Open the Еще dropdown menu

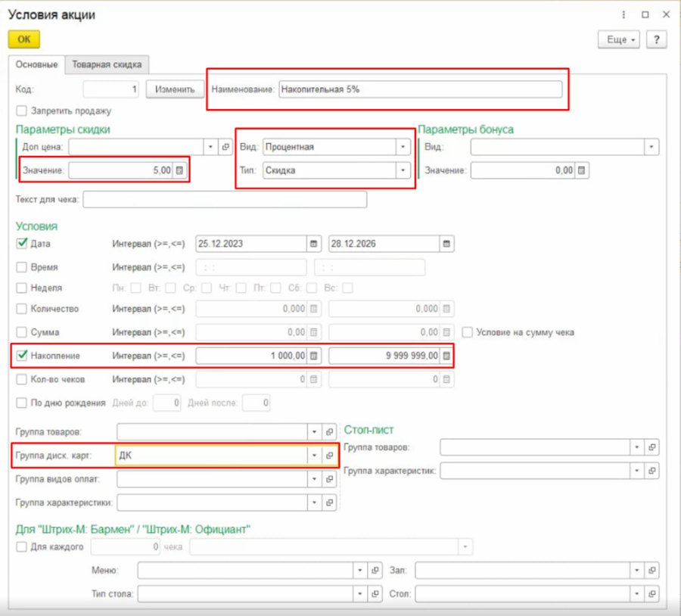[619, 39]
